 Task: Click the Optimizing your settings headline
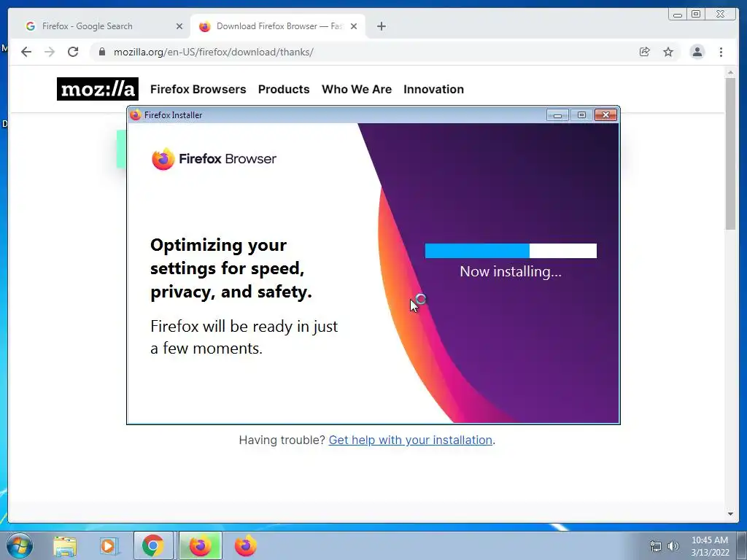(231, 268)
